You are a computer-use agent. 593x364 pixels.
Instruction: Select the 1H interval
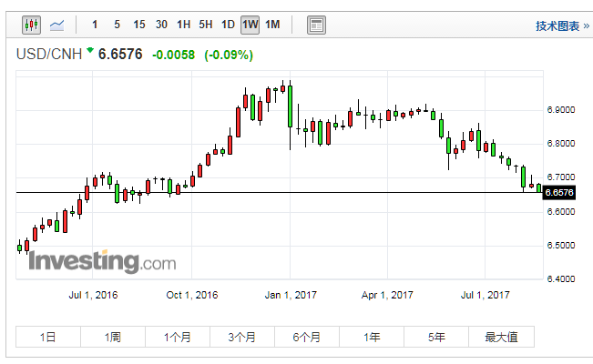point(184,25)
